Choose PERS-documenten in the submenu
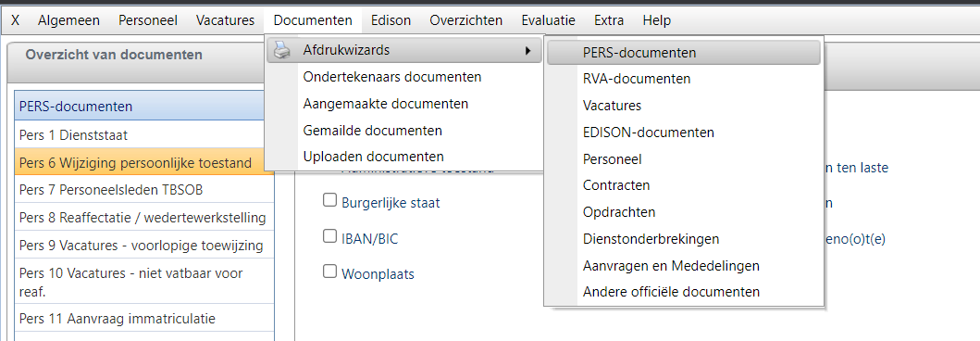 point(684,53)
